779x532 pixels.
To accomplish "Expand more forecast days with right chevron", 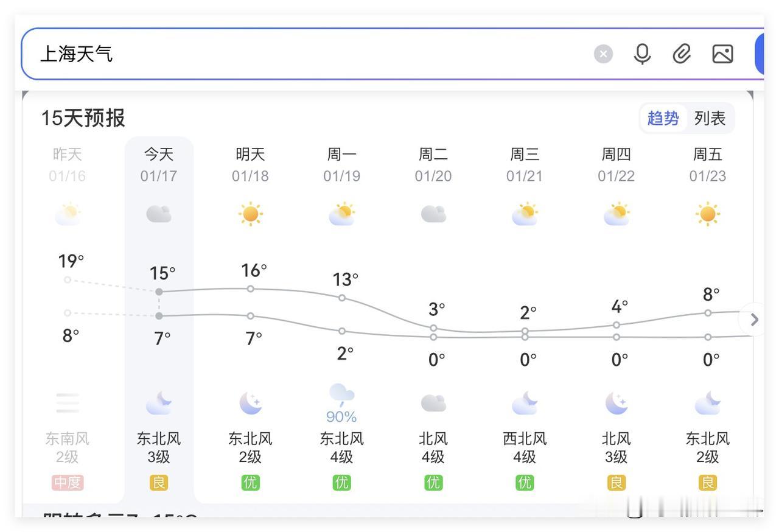I will [x=753, y=319].
